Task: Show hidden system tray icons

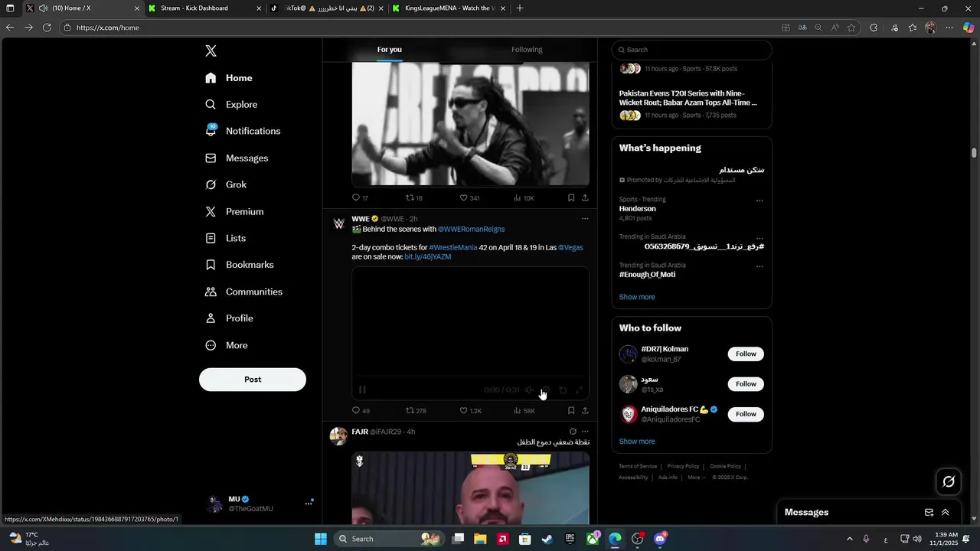Action: pos(849,539)
